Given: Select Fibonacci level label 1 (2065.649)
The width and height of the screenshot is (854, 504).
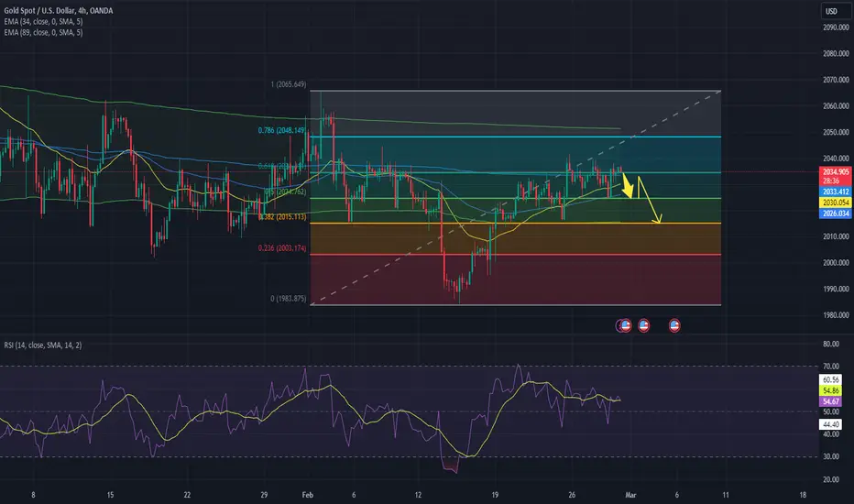Looking at the screenshot, I should coord(289,84).
